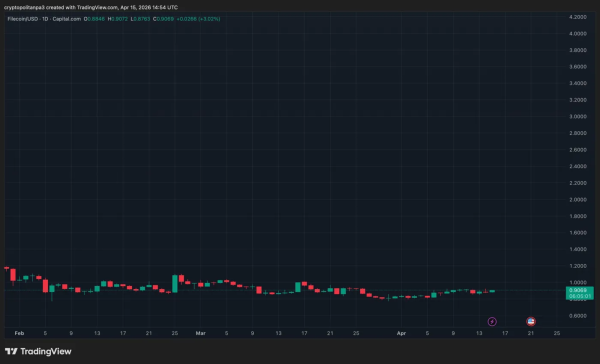The width and height of the screenshot is (600, 364).
Task: Click the purple lightning bolt event icon
Action: 492,321
